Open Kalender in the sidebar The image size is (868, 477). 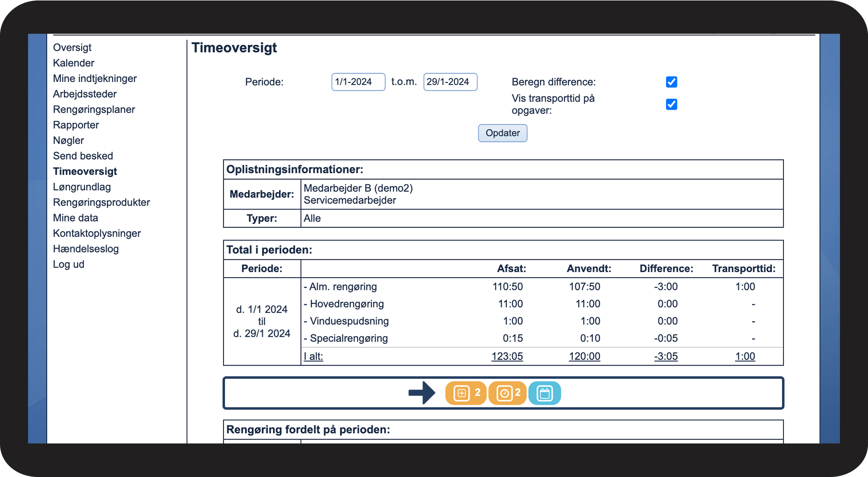coord(74,63)
